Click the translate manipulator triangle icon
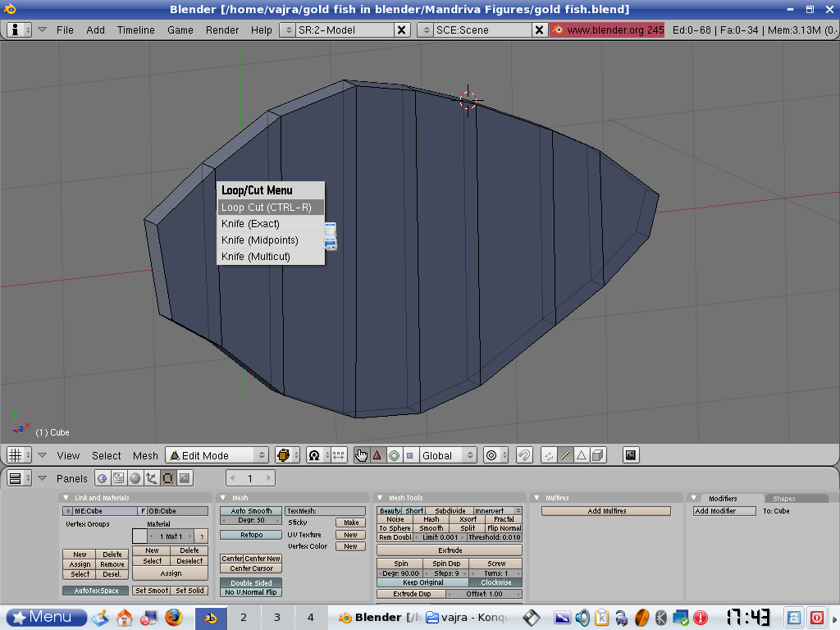 click(x=377, y=455)
